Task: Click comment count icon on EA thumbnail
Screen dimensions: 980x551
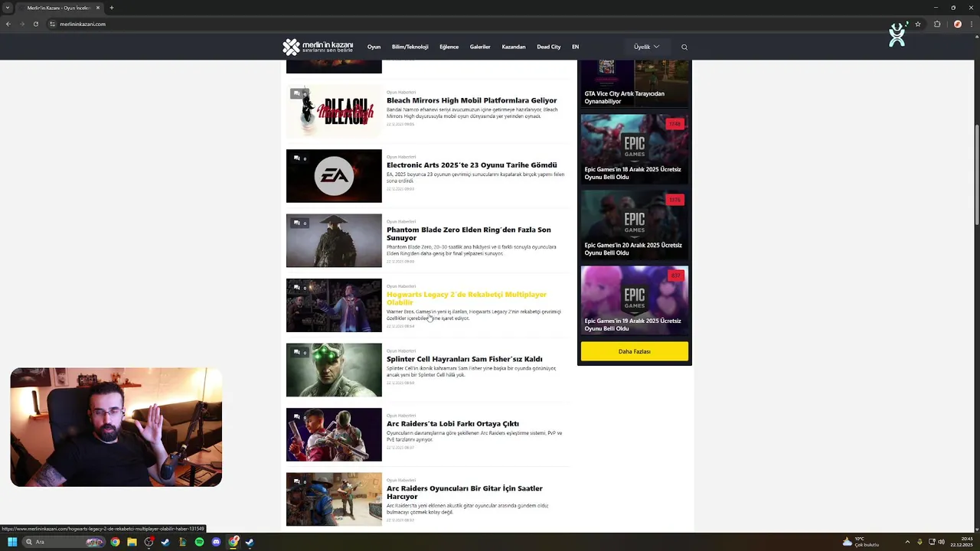Action: pos(299,158)
